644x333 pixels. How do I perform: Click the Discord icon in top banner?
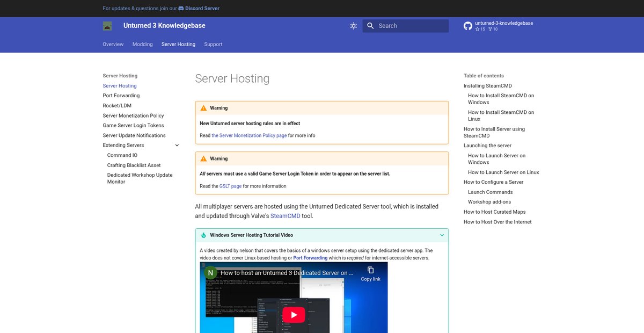pos(181,9)
